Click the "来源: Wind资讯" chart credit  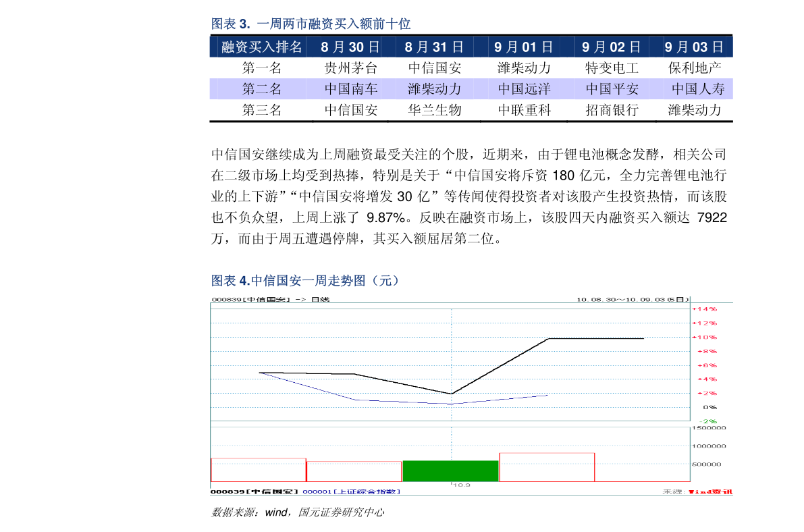[x=697, y=491]
